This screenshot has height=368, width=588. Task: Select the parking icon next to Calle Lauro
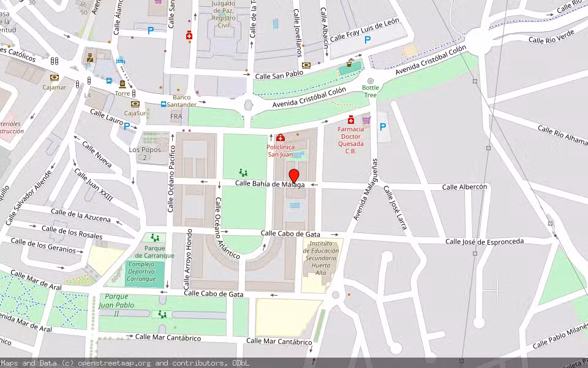point(127,126)
